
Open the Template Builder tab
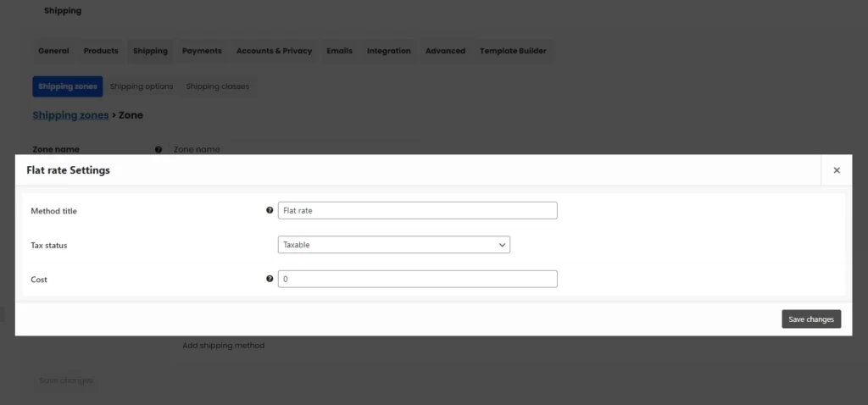[513, 51]
